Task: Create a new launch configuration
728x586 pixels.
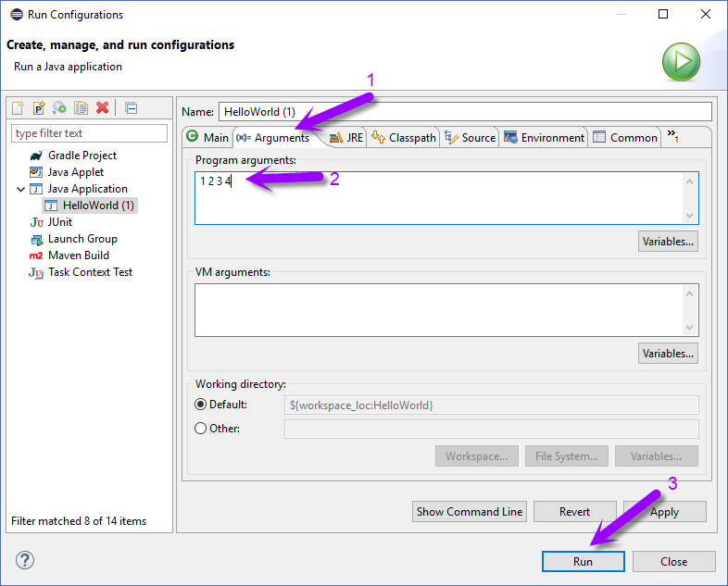Action: click(x=19, y=108)
